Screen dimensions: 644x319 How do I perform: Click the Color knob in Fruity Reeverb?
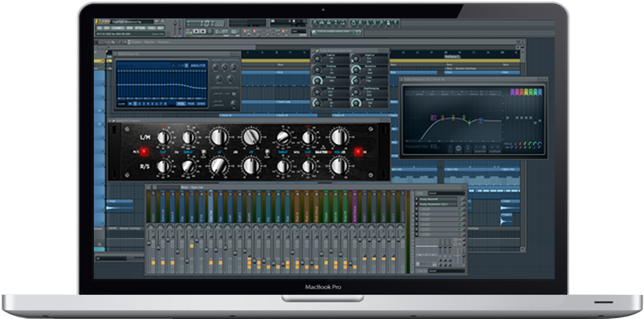(x=356, y=81)
